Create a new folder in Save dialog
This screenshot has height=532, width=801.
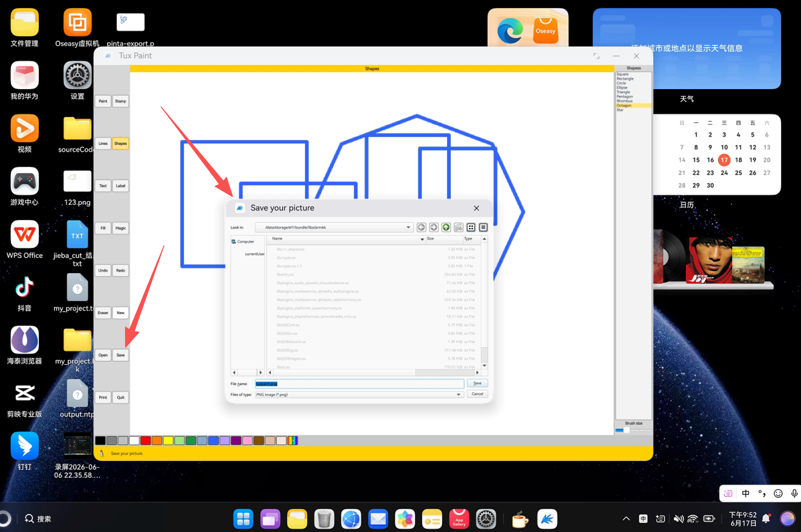459,227
